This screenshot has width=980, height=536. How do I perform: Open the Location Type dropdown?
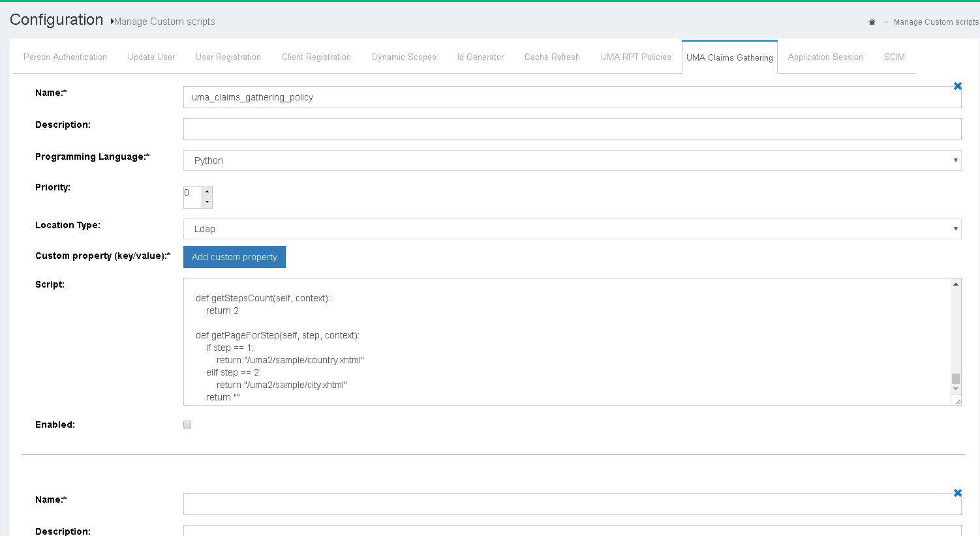coord(572,229)
